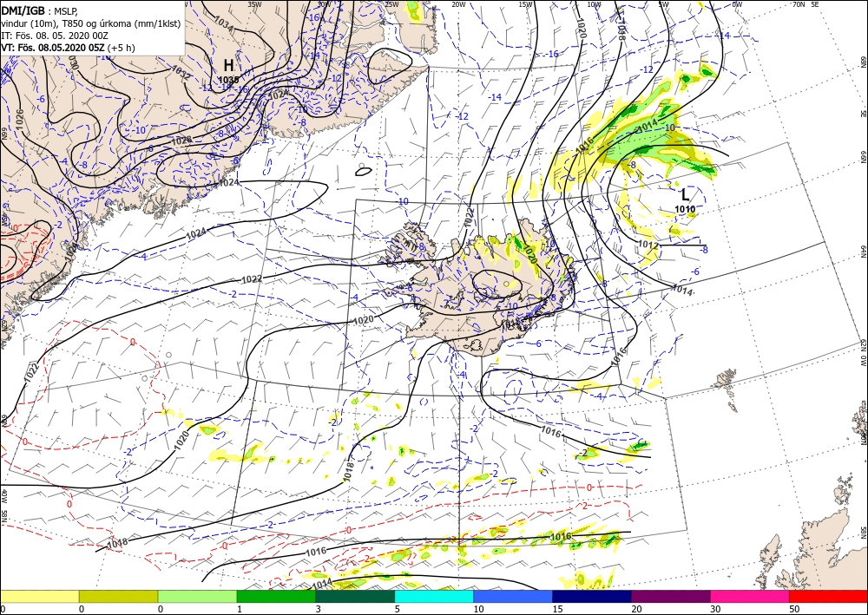Click the 'L' low pressure marker
868x615 pixels.
686,194
